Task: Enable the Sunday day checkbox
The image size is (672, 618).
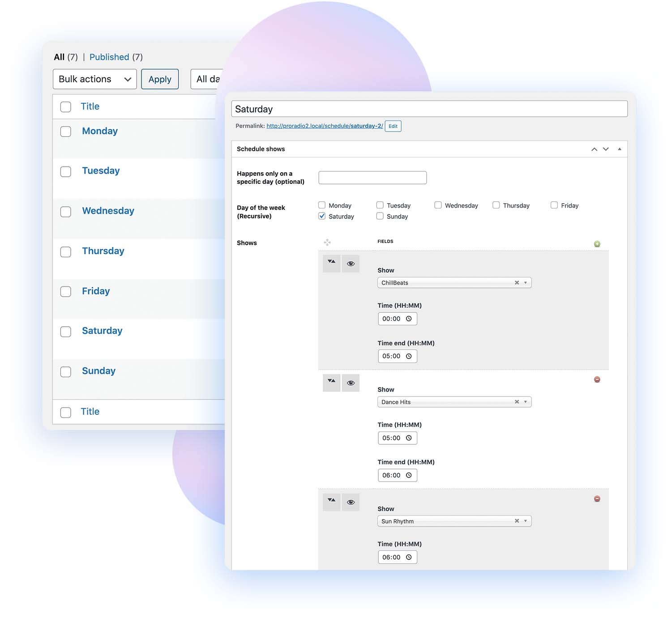Action: [x=380, y=216]
